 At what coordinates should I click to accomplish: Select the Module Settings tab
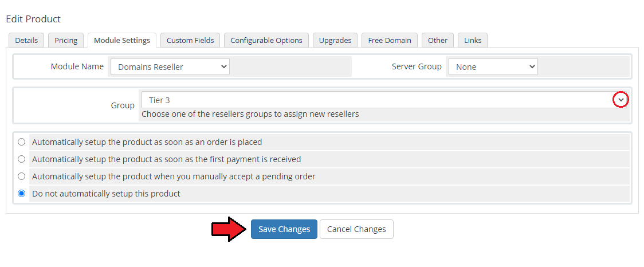pos(122,40)
